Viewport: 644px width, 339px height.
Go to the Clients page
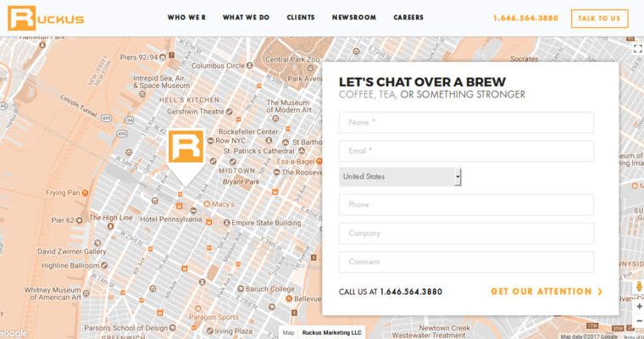[301, 18]
